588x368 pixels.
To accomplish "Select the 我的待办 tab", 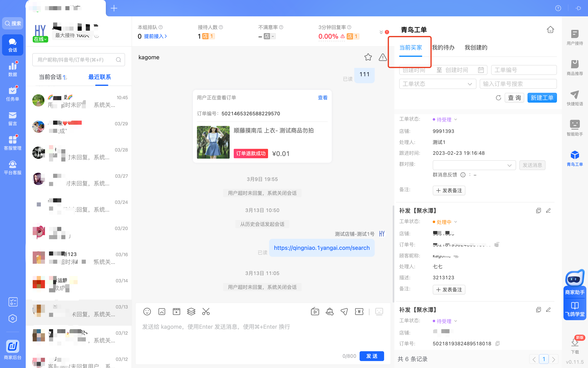I will pyautogui.click(x=443, y=47).
